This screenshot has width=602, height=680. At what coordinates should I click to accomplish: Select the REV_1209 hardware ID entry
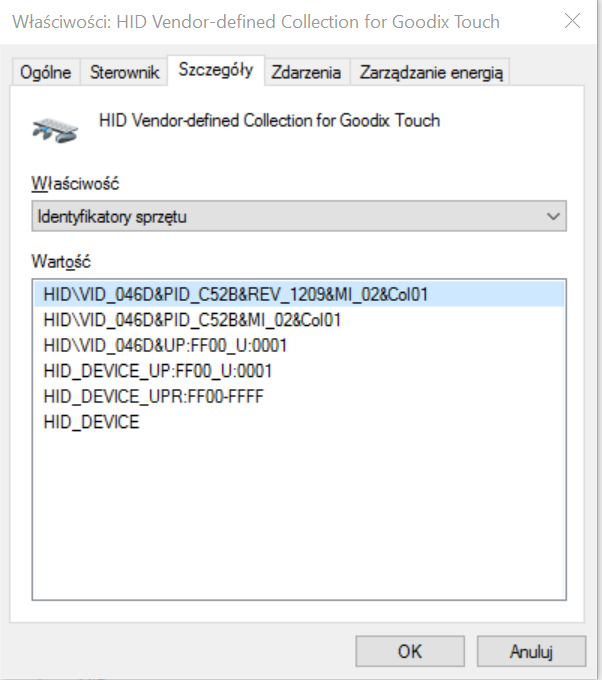299,294
